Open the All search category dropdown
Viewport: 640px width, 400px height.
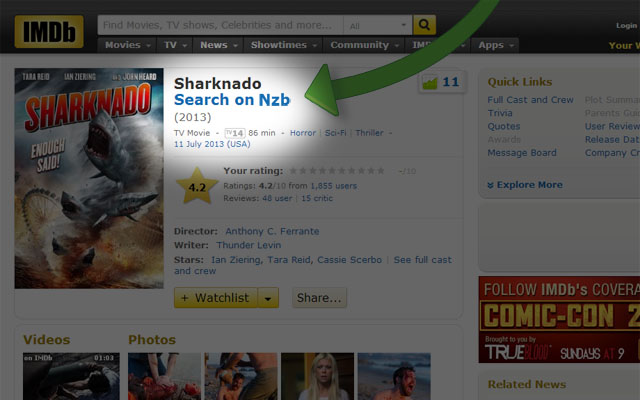pyautogui.click(x=378, y=25)
